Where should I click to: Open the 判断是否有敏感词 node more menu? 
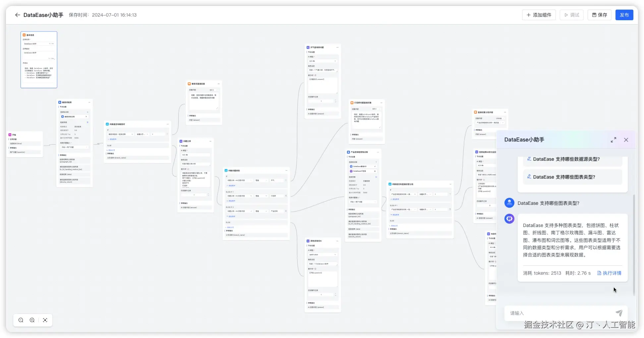(x=168, y=124)
